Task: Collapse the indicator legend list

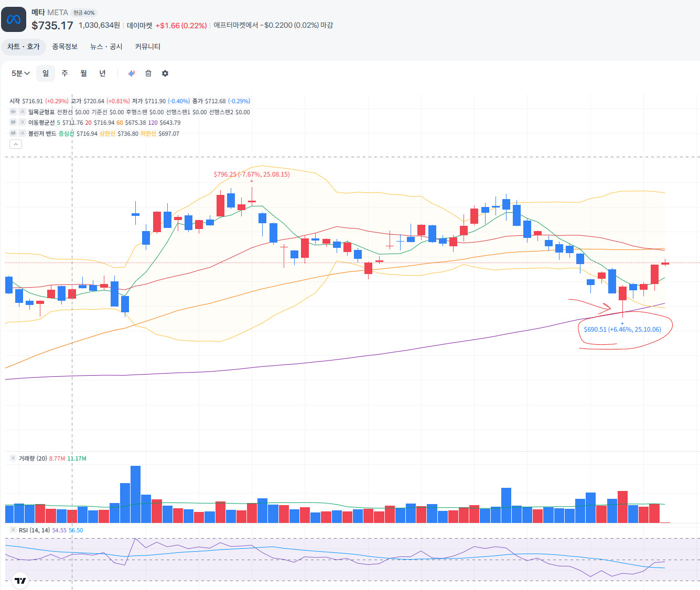Action: point(16,144)
